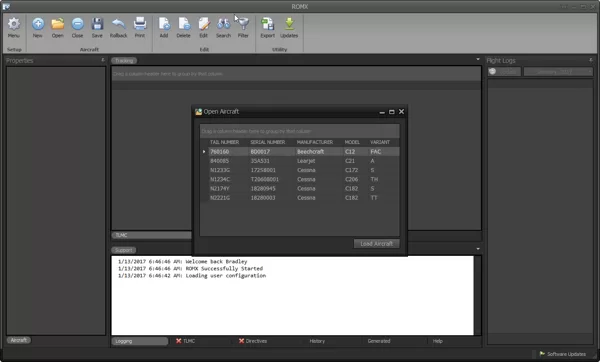Screen dimensions: 600x362
Task: Sort by the TAIL NUMBER column header
Action: point(224,142)
